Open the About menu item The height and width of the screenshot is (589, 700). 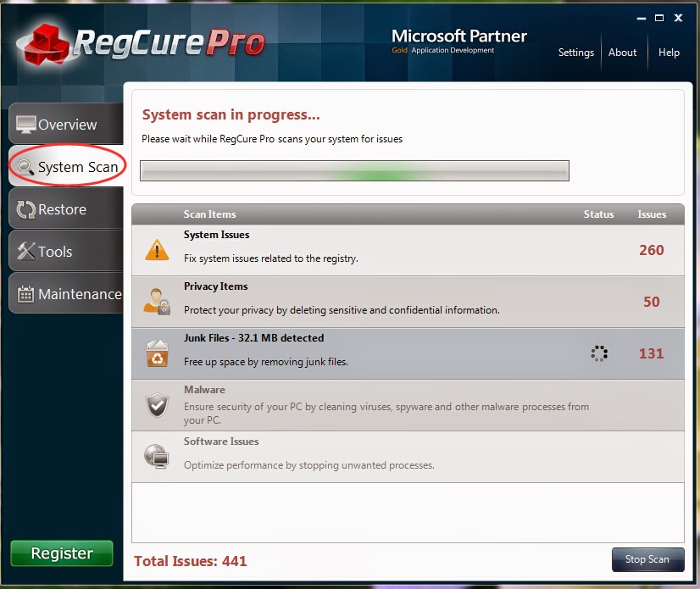(622, 53)
